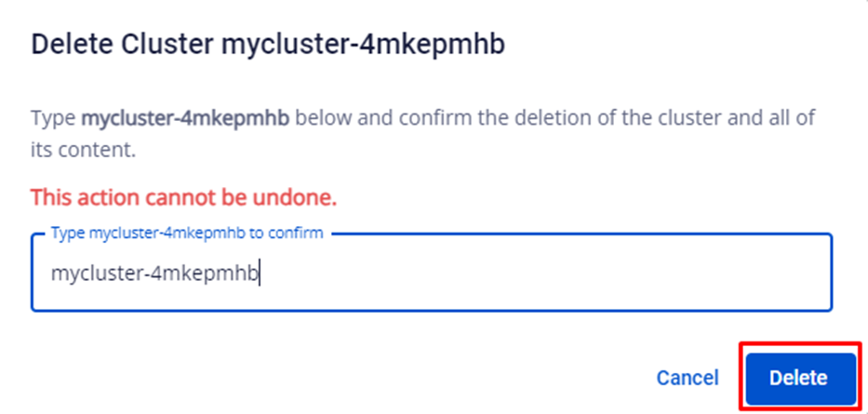Image resolution: width=868 pixels, height=414 pixels.
Task: Click the word 'Cluster' in the dialog title
Action: (157, 44)
